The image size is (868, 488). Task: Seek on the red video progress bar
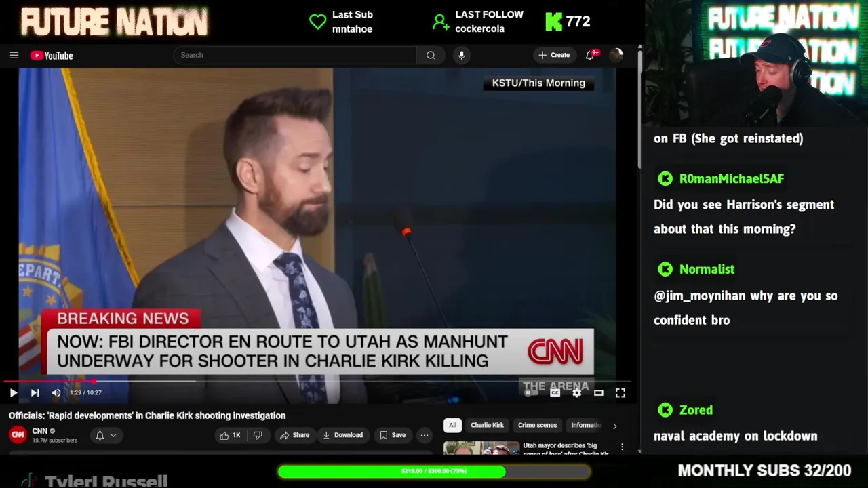319,381
